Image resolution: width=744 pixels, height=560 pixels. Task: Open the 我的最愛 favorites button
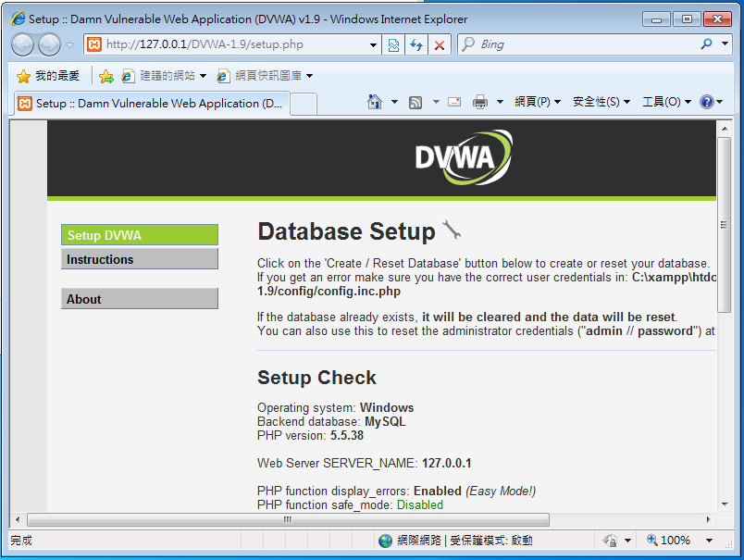coord(48,76)
